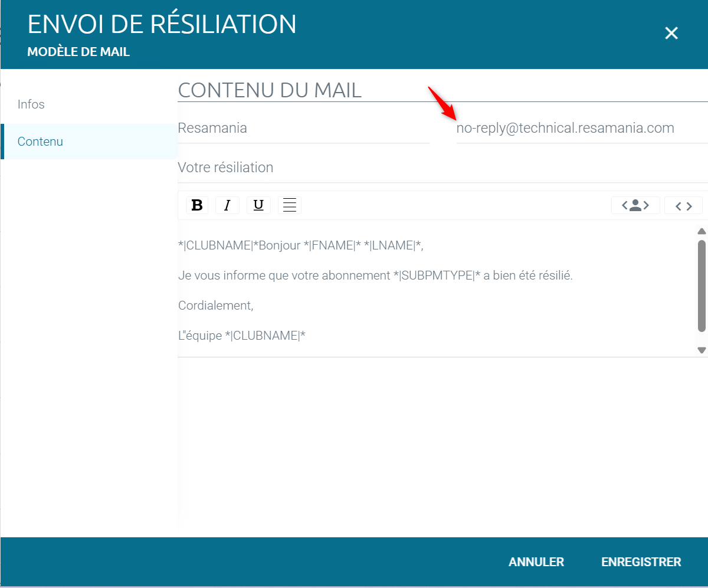Viewport: 708px width, 588px height.
Task: Cancel changes with Annuler
Action: pos(536,562)
